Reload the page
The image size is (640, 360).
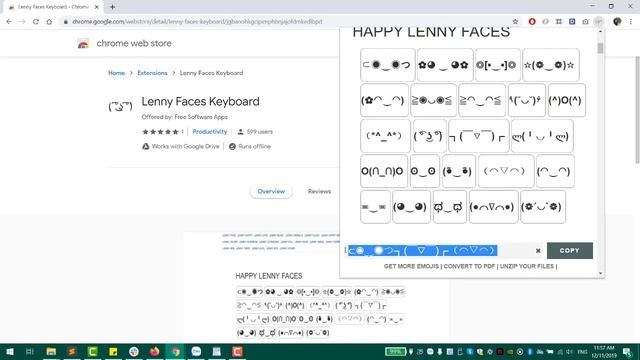(x=36, y=22)
